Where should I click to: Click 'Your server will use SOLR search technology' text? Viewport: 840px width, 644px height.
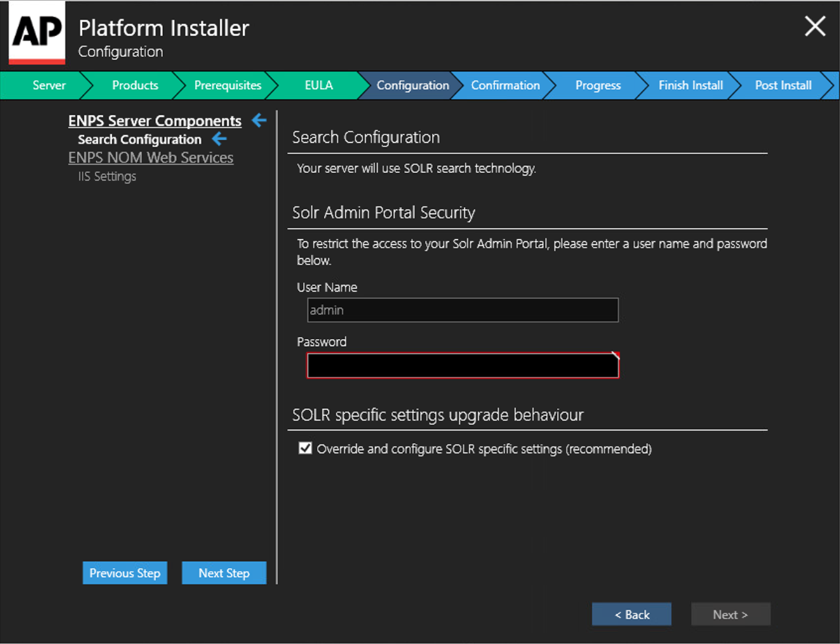(417, 168)
